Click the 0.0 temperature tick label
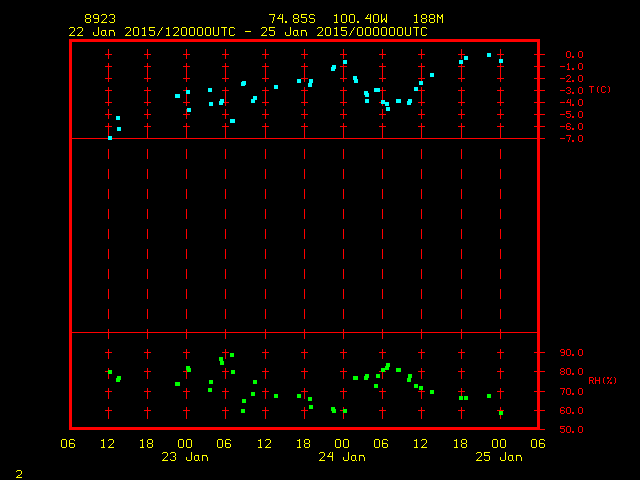Image resolution: width=640 pixels, height=480 pixels. point(574,55)
